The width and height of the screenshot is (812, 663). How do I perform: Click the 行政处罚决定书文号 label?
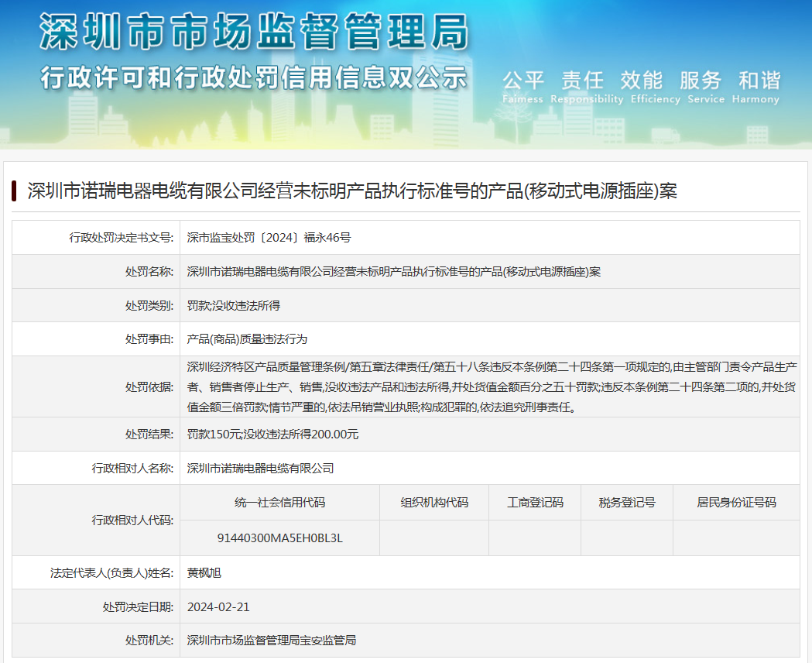(x=122, y=238)
